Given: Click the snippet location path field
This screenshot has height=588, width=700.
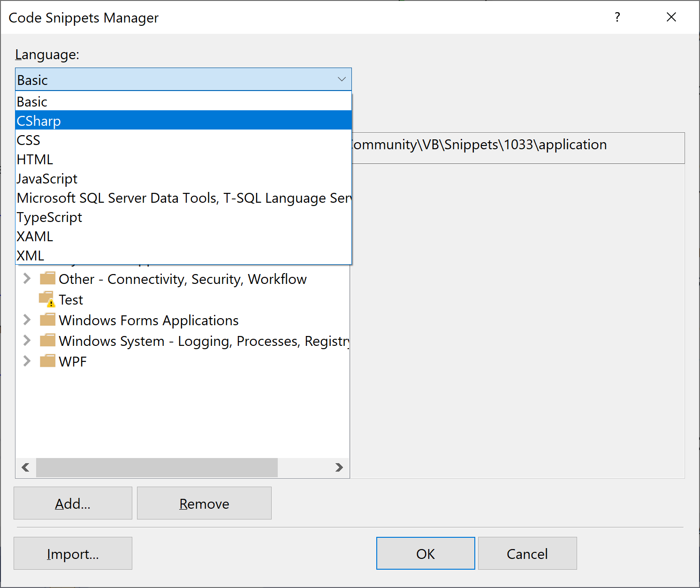Looking at the screenshot, I should point(518,148).
